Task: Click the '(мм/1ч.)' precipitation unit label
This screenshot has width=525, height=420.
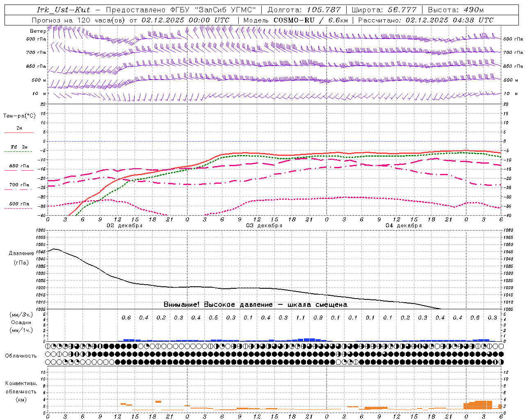Action: [x=21, y=330]
